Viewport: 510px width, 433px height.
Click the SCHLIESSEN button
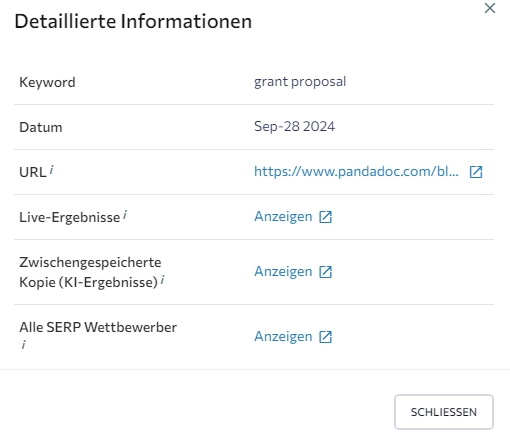(x=444, y=412)
